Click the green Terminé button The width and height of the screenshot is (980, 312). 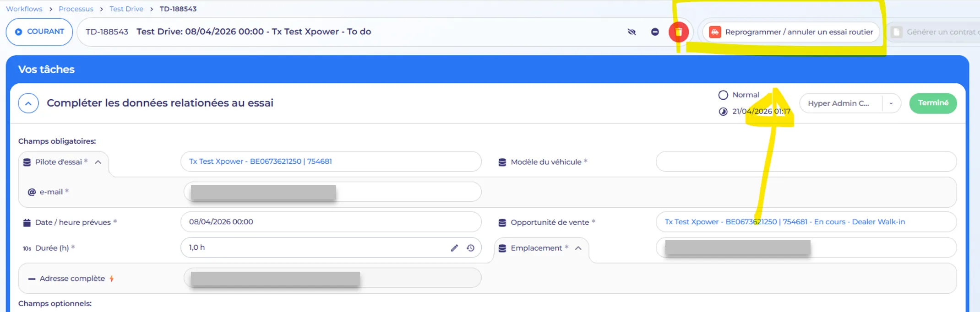[933, 103]
